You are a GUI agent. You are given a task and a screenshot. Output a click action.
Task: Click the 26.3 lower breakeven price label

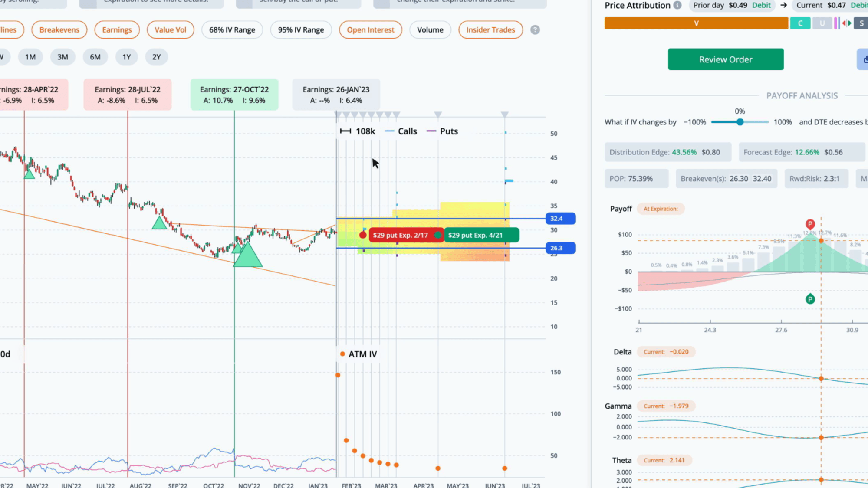click(561, 248)
